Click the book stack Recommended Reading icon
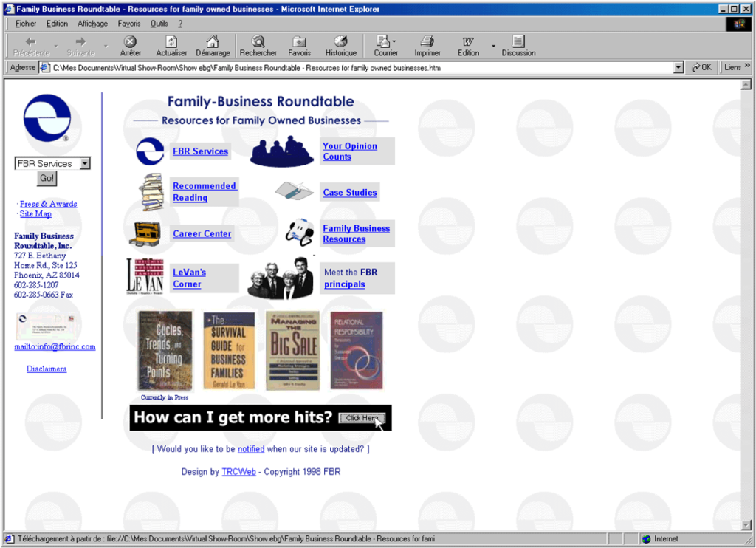 tap(151, 192)
